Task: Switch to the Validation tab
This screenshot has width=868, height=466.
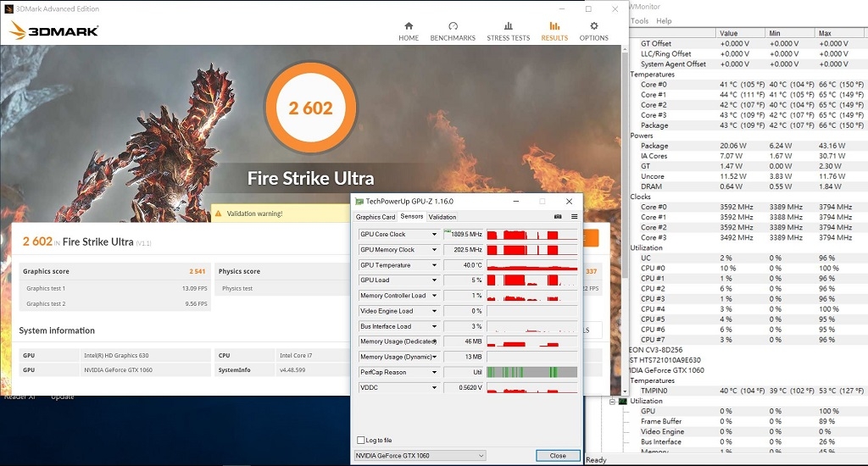Action: click(442, 217)
